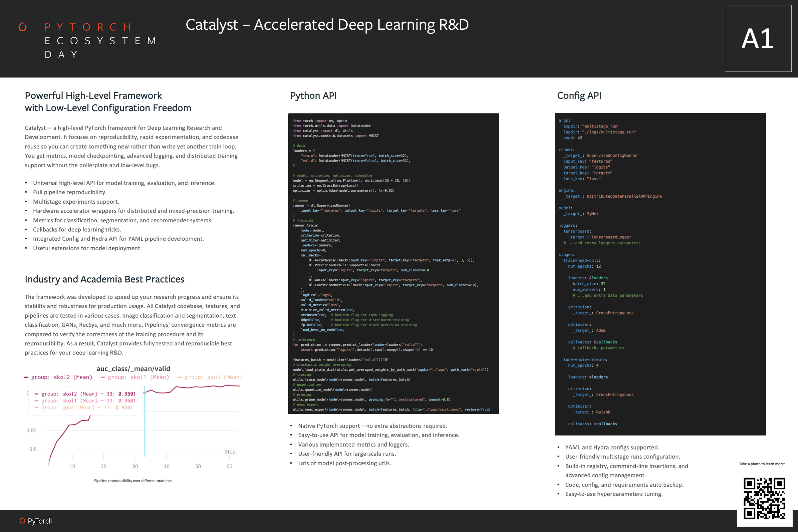This screenshot has width=798, height=532.
Task: Click the auc_class/_mean/valid chart title
Action: [x=133, y=369]
